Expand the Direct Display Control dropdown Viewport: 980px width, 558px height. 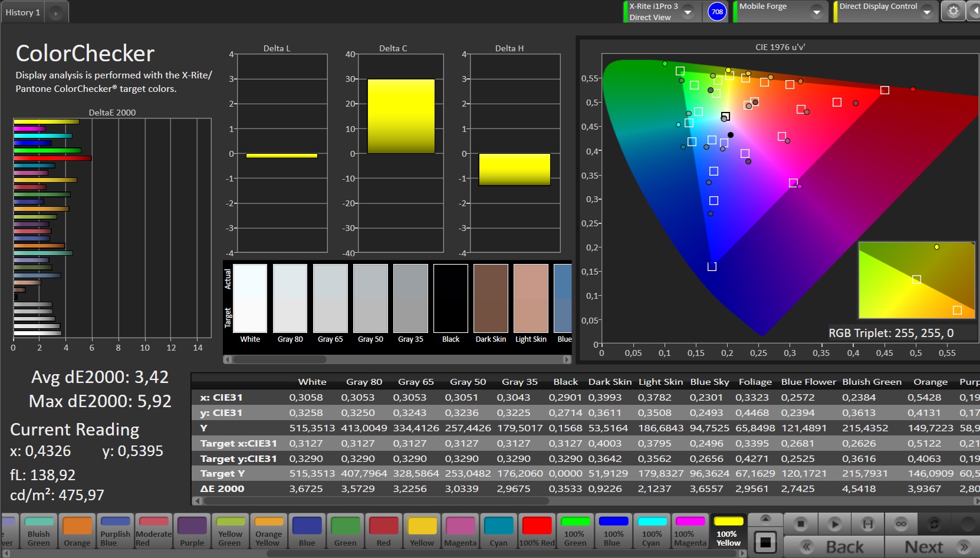[x=927, y=12]
